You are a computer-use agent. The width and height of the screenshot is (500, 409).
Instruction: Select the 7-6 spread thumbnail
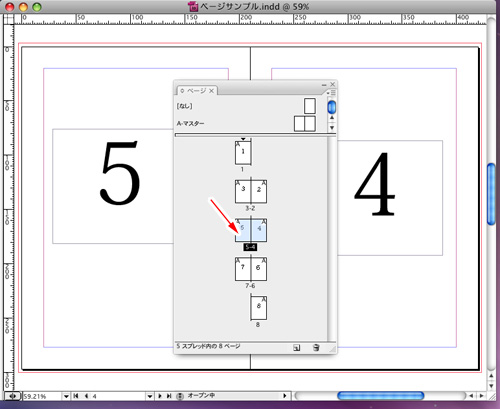point(251,269)
